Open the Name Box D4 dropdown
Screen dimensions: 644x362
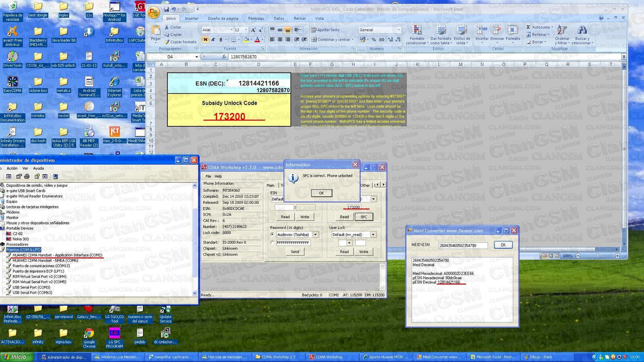(x=196, y=57)
